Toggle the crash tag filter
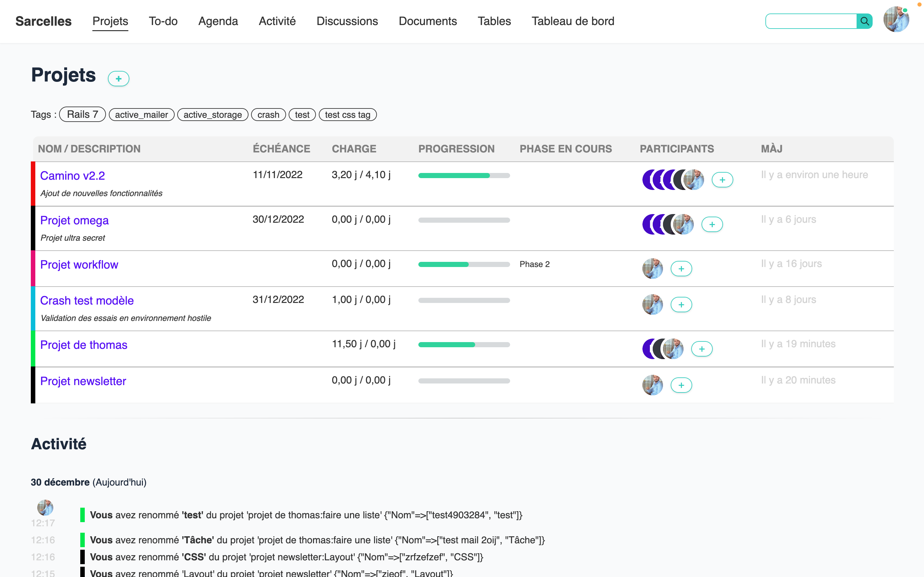The image size is (924, 577). 268,115
